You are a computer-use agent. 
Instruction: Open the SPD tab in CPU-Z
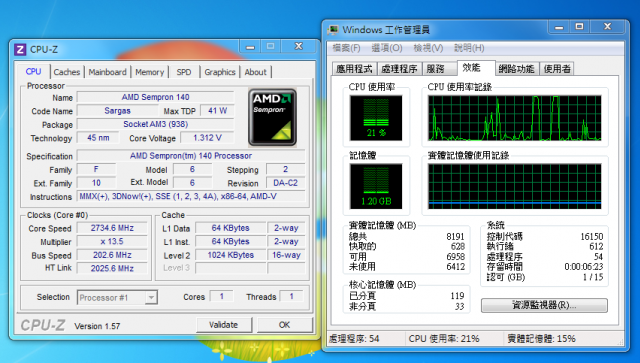pos(184,72)
